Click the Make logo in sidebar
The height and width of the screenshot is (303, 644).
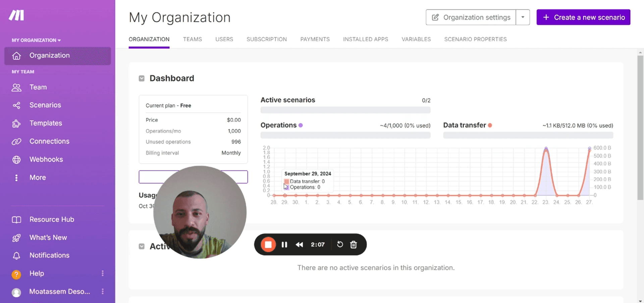click(16, 15)
